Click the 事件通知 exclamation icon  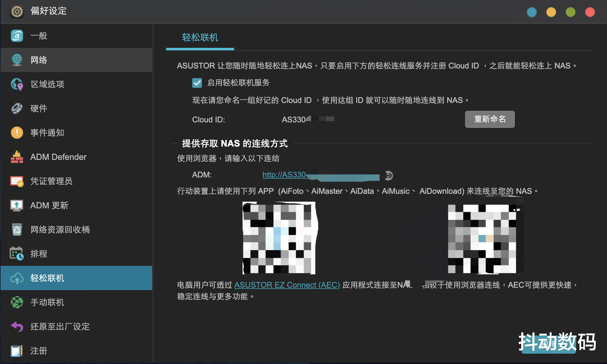pos(17,133)
